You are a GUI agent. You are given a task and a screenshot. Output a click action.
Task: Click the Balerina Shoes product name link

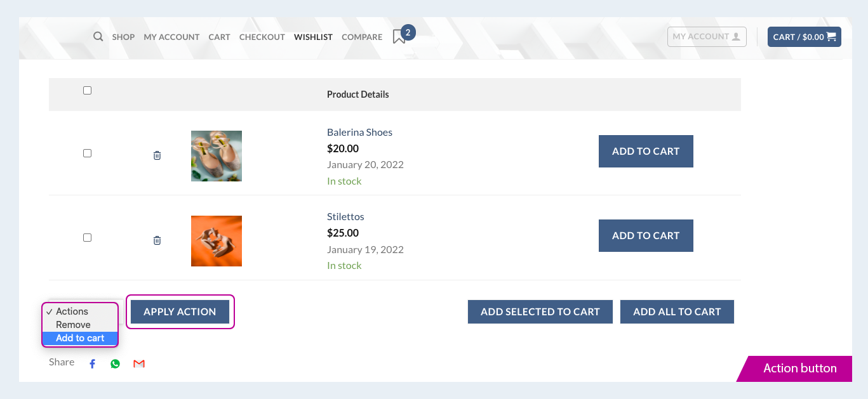(359, 133)
